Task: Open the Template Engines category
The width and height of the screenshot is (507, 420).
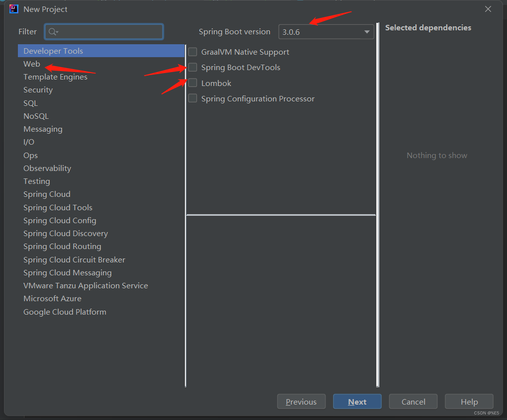Action: pyautogui.click(x=101, y=77)
